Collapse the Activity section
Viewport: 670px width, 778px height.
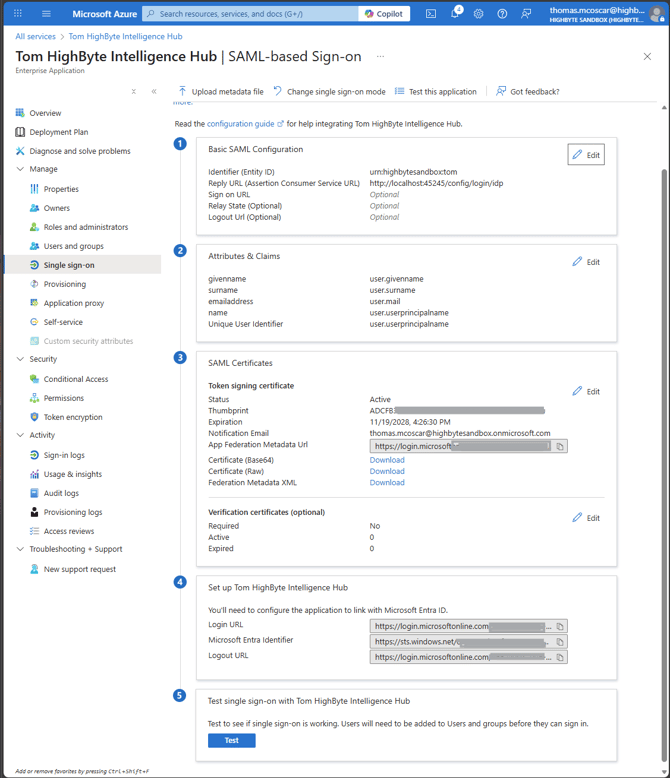click(x=20, y=435)
